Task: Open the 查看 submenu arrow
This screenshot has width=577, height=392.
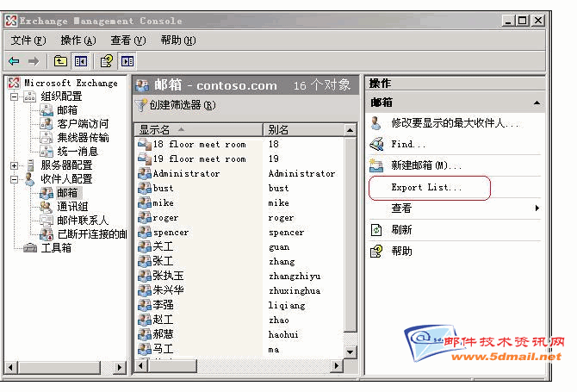Action: click(537, 208)
